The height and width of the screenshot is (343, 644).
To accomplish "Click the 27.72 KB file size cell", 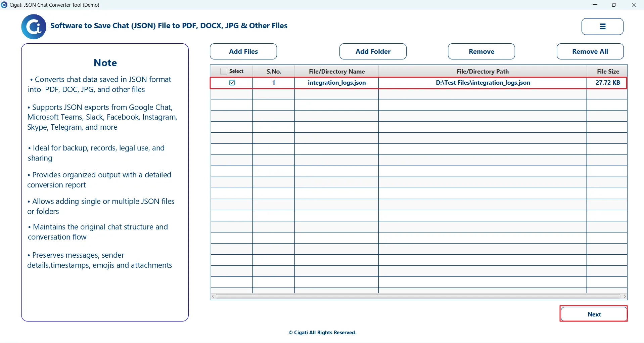I will (607, 83).
